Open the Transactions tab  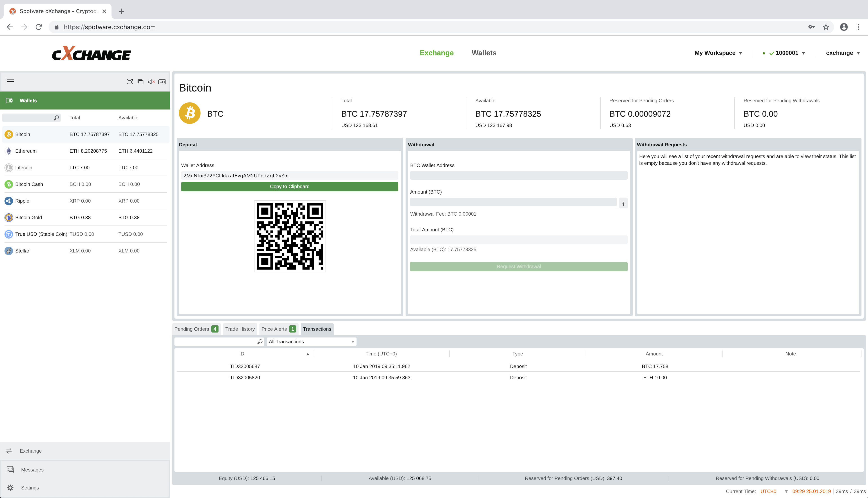pyautogui.click(x=317, y=329)
